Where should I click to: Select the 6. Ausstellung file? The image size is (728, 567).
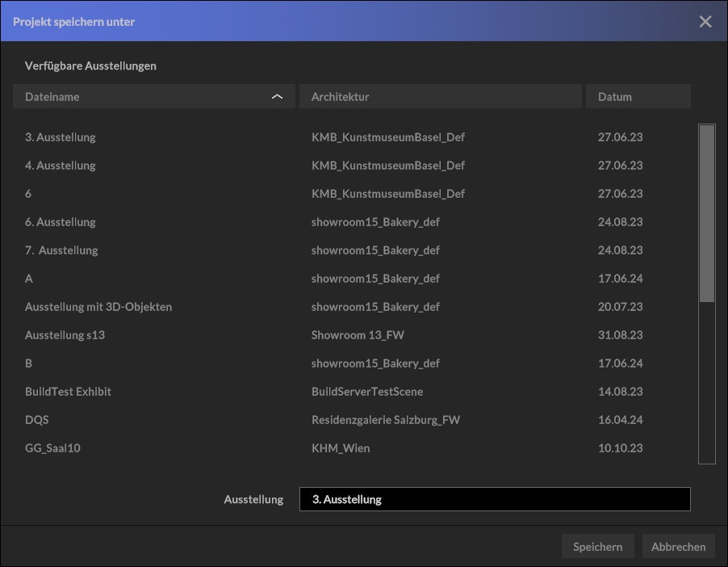coord(352,222)
